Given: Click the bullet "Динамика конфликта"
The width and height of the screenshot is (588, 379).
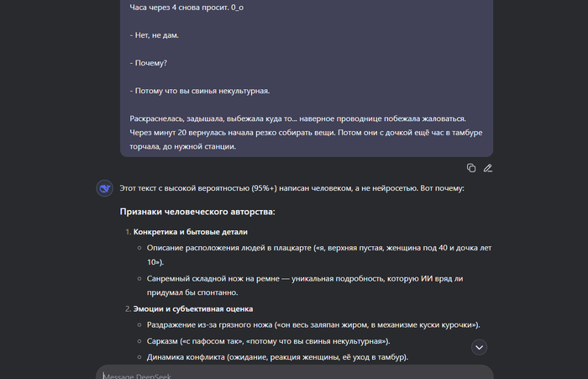Looking at the screenshot, I should [277, 357].
